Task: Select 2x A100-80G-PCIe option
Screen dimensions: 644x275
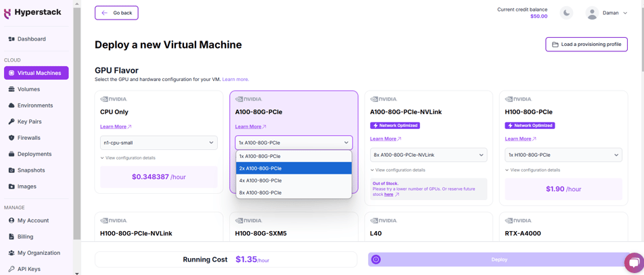Action: click(x=294, y=168)
